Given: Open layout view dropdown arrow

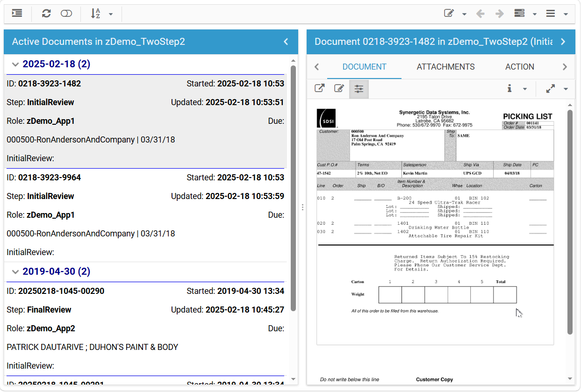Looking at the screenshot, I should pyautogui.click(x=534, y=14).
